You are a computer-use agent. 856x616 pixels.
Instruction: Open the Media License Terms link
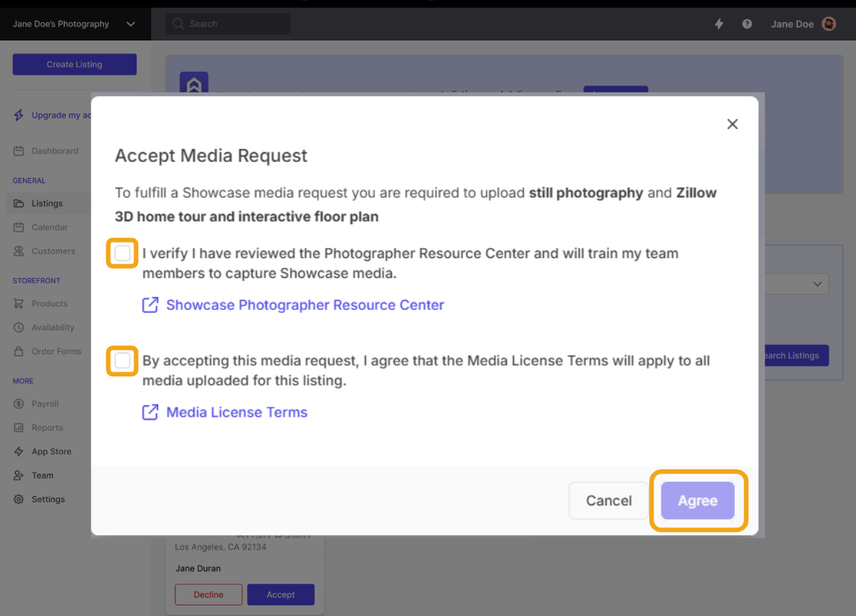point(237,412)
